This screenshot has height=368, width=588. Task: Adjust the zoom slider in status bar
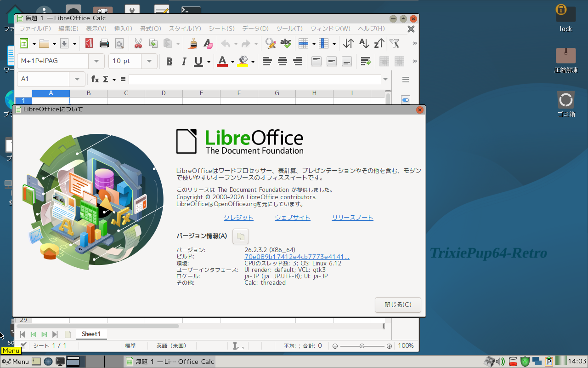tap(362, 346)
